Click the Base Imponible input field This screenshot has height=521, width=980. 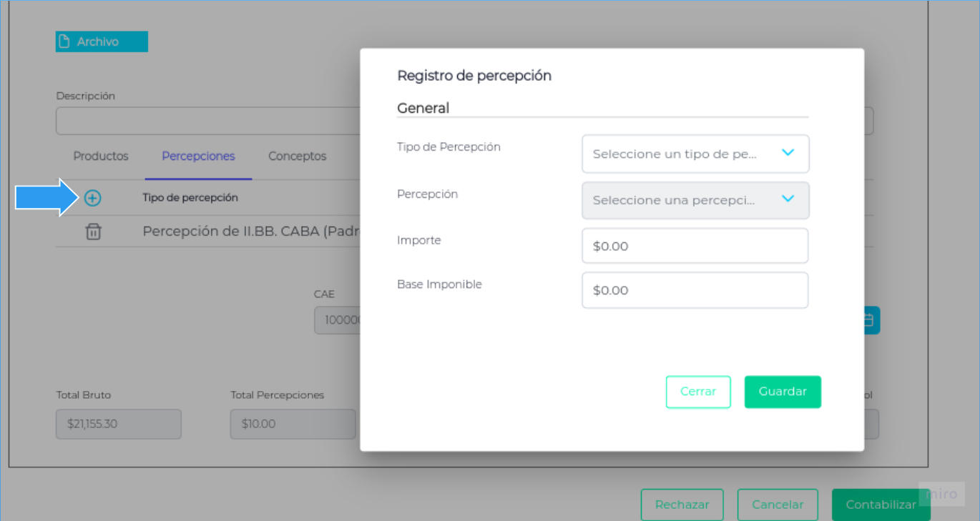[695, 290]
